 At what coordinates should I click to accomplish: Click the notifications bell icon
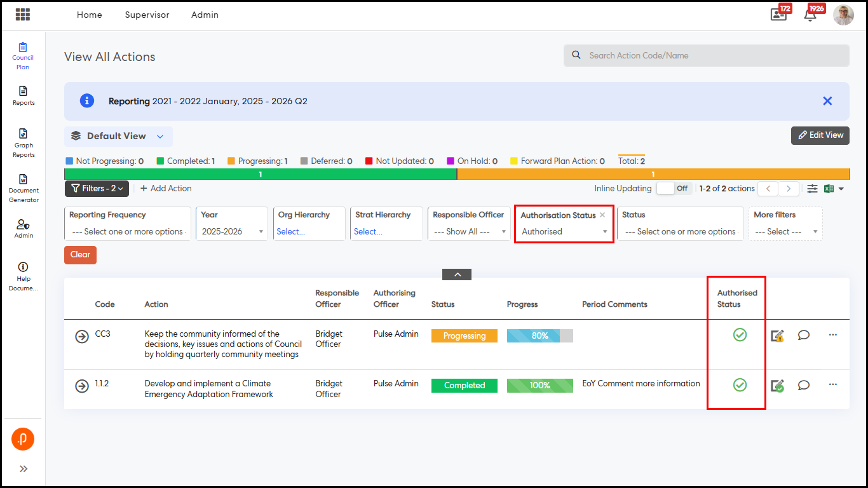pyautogui.click(x=810, y=15)
